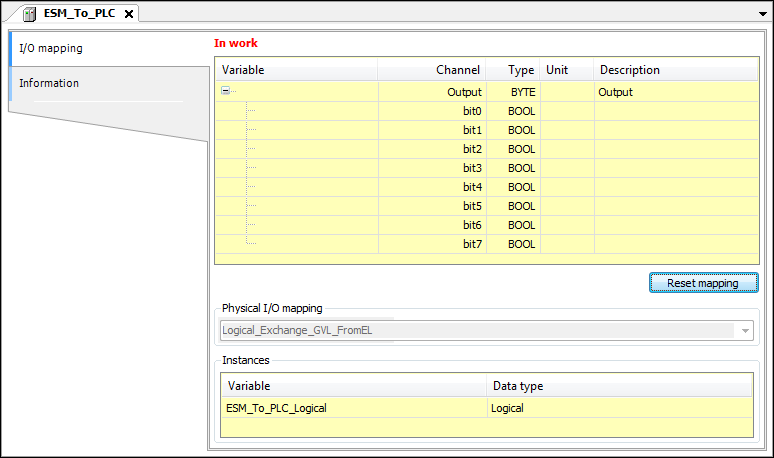This screenshot has width=774, height=458.
Task: Open the tab list dropdown arrow
Action: coord(763,12)
